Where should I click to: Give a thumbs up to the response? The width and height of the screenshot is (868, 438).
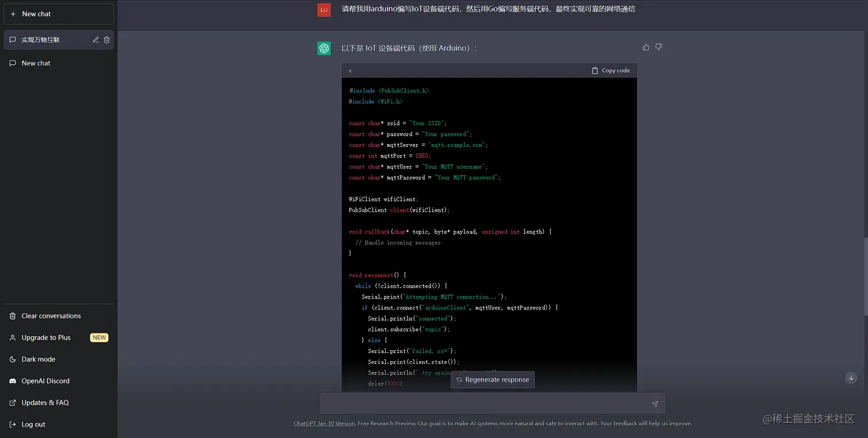[x=646, y=47]
